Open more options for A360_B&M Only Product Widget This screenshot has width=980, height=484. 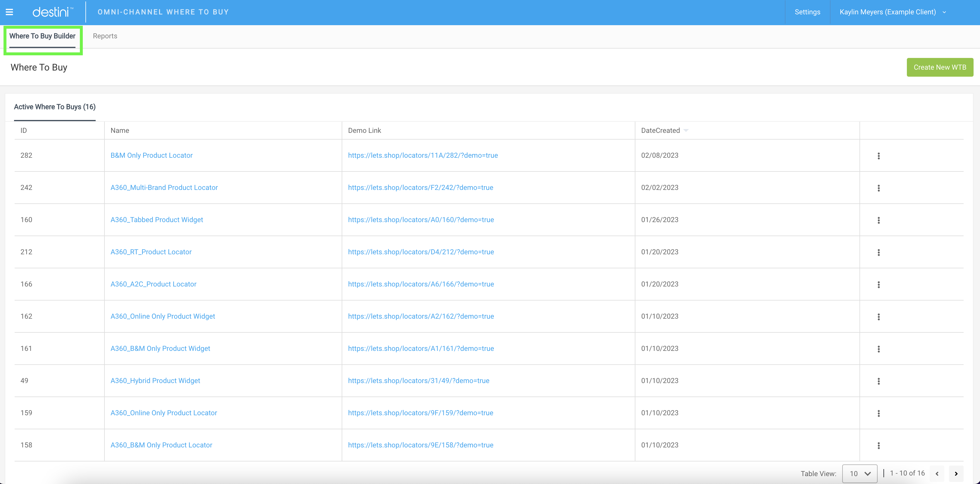(878, 349)
